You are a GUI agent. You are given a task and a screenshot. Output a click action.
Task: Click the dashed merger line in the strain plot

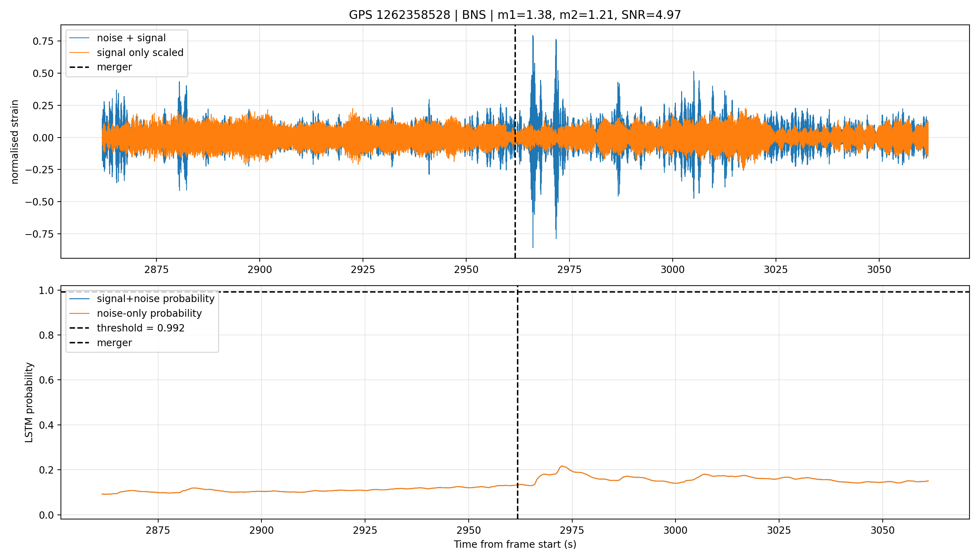(515, 141)
